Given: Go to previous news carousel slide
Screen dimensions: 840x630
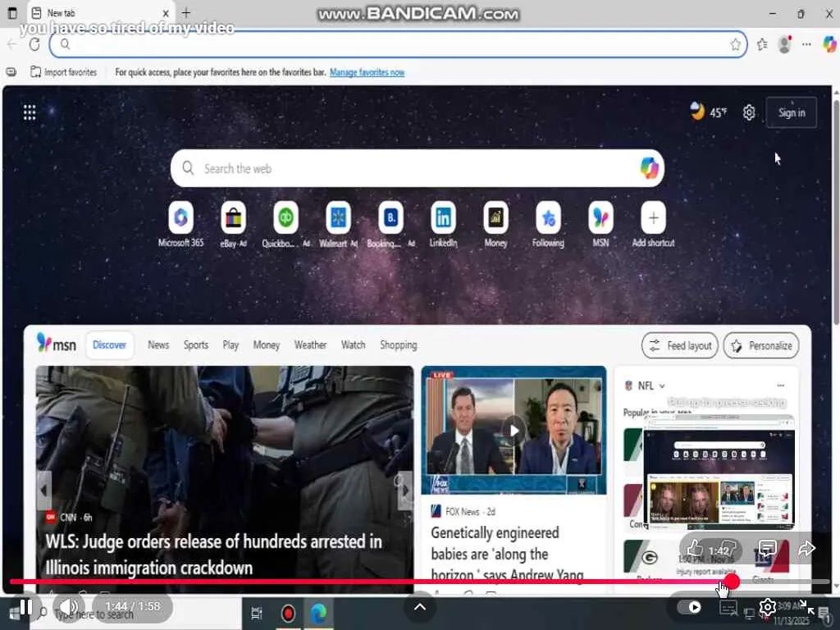Looking at the screenshot, I should [43, 491].
